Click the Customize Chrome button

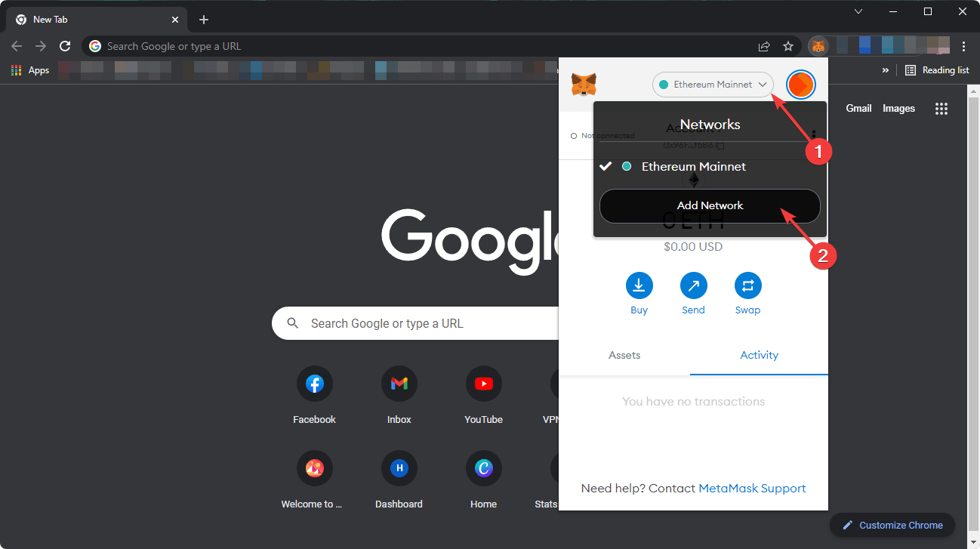click(892, 525)
